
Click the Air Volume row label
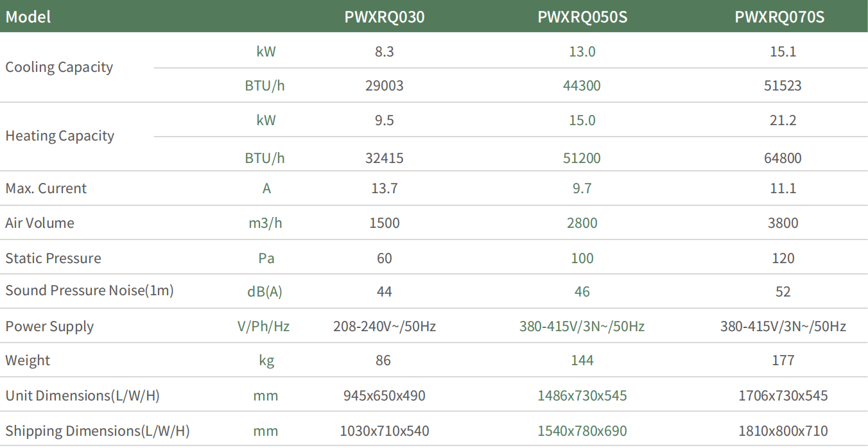40,223
